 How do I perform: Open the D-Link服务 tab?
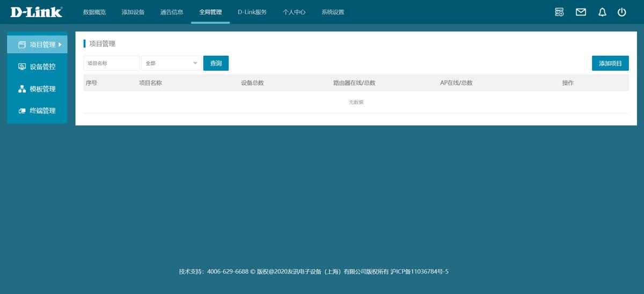pyautogui.click(x=252, y=12)
